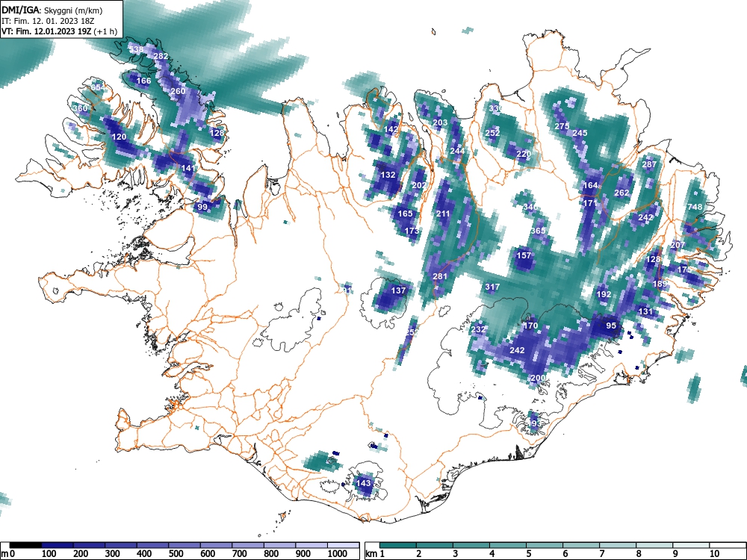Select the 141 visibility label
747x560 pixels.
coord(189,168)
